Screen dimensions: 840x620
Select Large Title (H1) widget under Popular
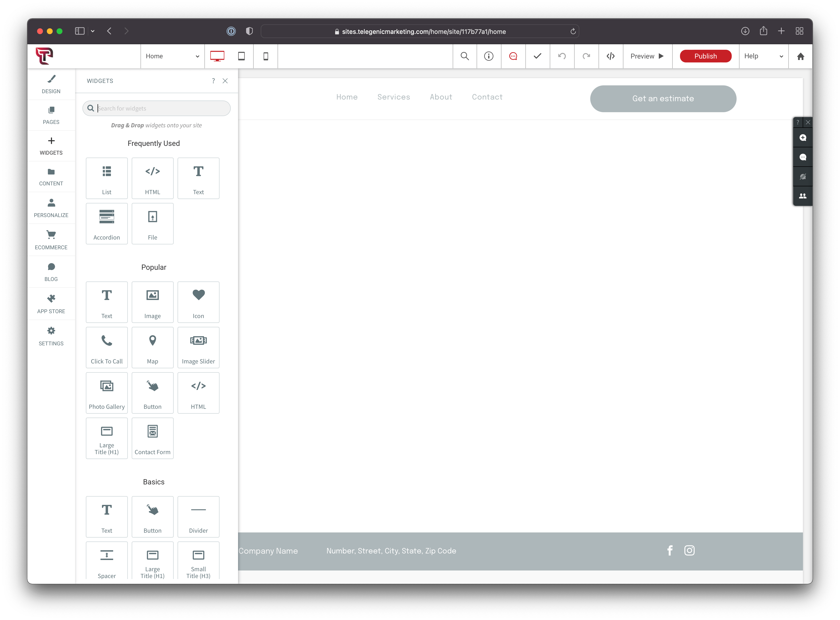pos(107,438)
